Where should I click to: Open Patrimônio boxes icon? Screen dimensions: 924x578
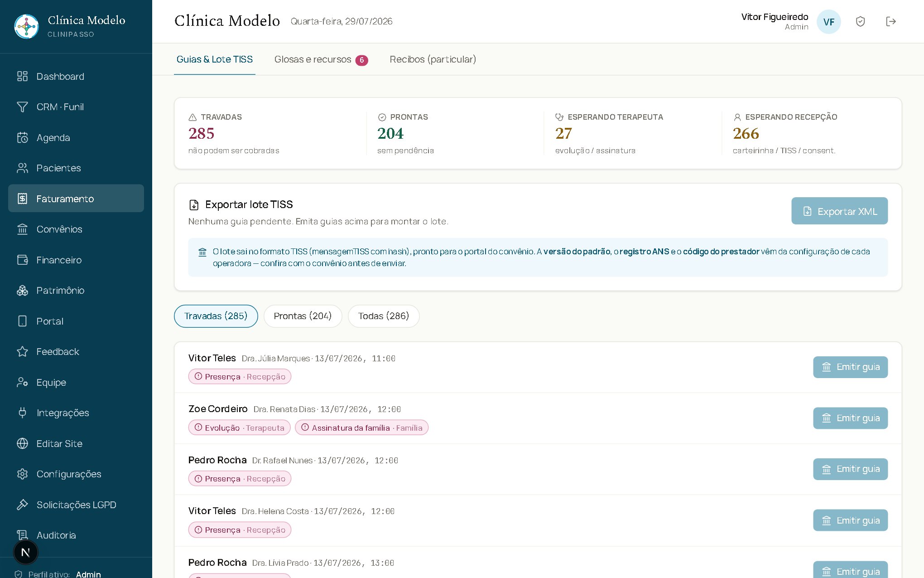pyautogui.click(x=22, y=291)
